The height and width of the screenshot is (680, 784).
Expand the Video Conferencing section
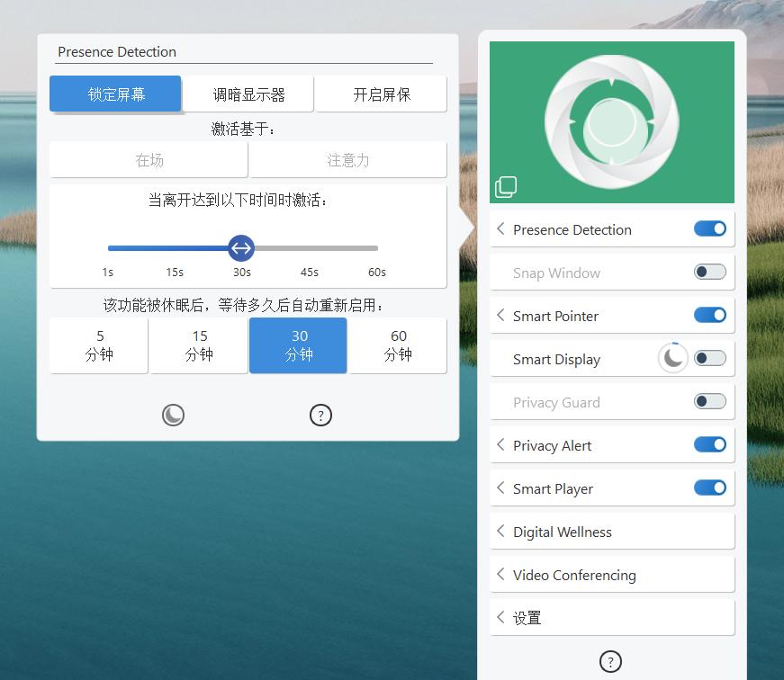pos(500,574)
